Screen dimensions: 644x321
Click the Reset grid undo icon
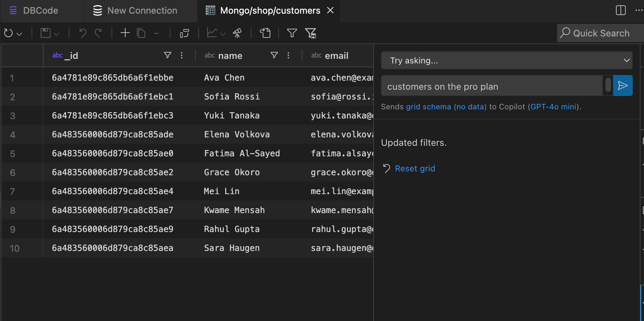(x=387, y=169)
